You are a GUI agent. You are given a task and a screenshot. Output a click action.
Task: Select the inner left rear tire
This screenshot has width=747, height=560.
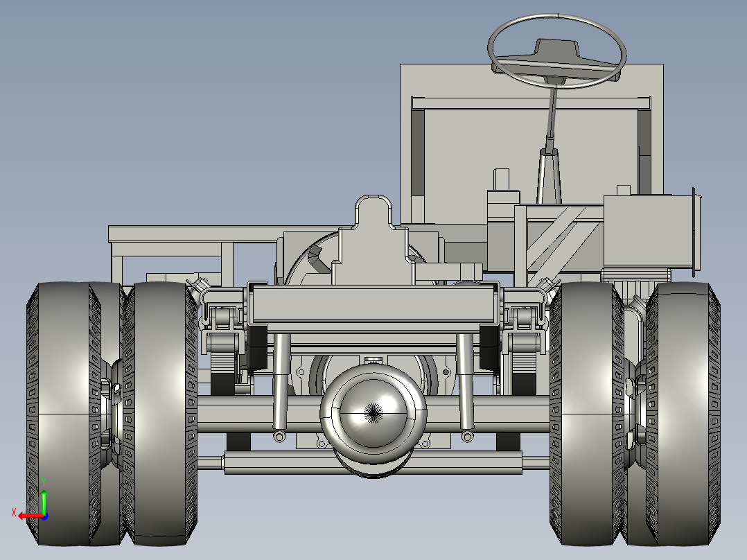point(159,414)
